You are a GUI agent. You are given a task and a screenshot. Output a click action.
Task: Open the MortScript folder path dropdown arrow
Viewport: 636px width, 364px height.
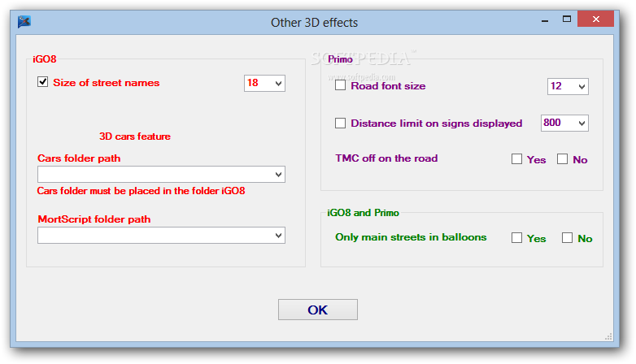pyautogui.click(x=278, y=235)
